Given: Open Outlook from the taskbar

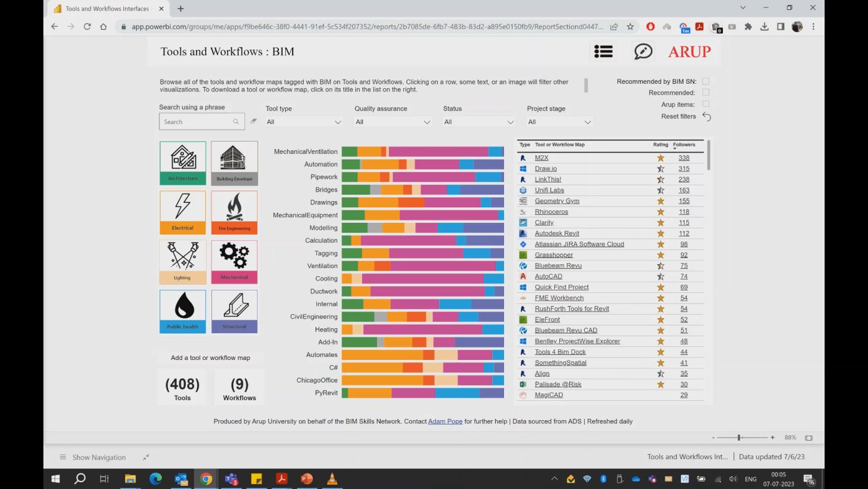Looking at the screenshot, I should [181, 479].
